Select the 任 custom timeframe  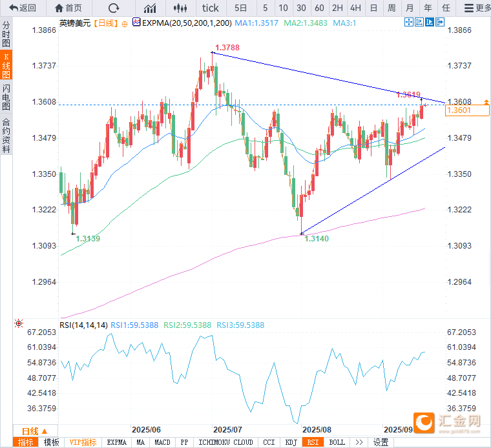point(446,8)
